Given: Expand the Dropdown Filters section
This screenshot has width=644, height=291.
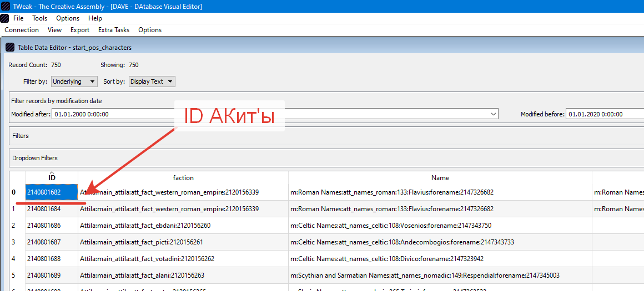Looking at the screenshot, I should tap(326, 158).
